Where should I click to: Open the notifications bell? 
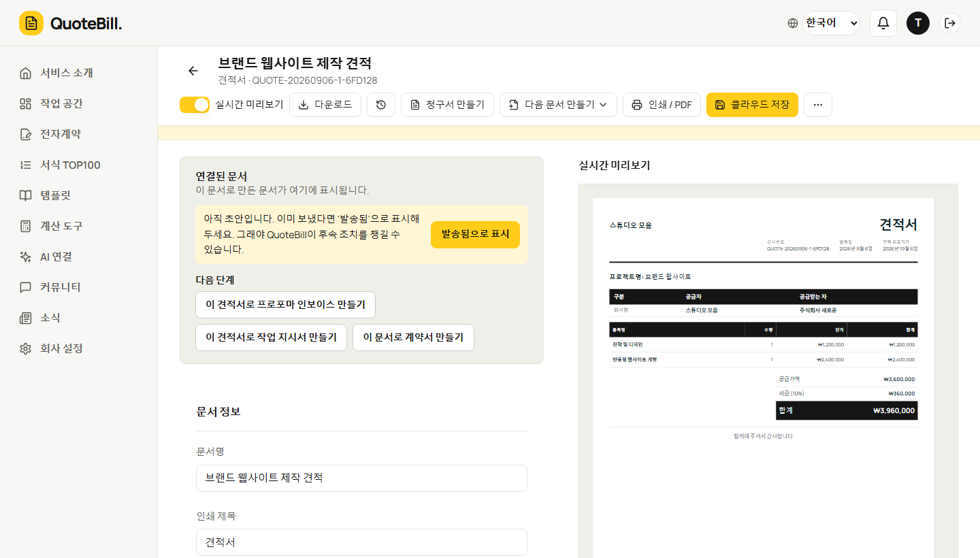tap(883, 23)
